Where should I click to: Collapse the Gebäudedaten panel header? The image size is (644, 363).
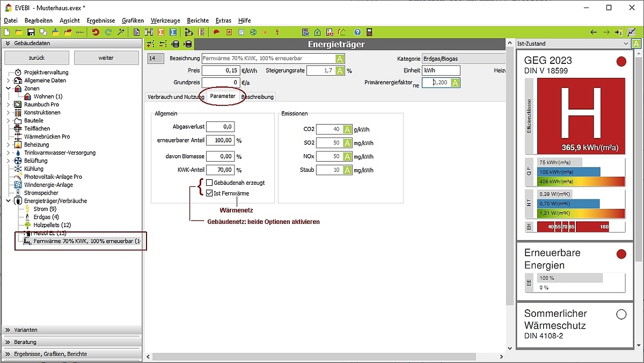tap(71, 43)
